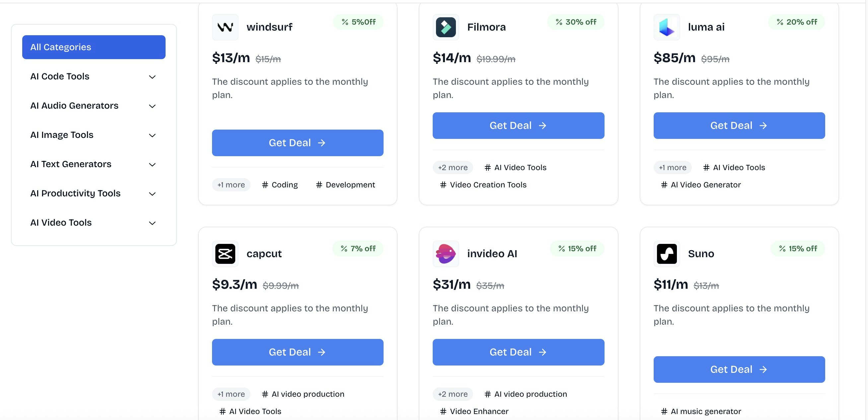Click Get Deal for windsurf

point(298,143)
